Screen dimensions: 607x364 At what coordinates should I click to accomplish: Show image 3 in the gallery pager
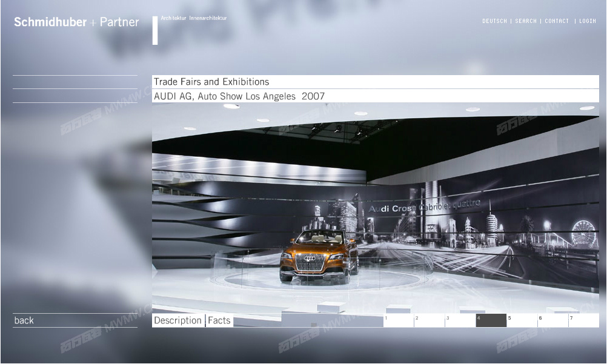[x=460, y=320]
